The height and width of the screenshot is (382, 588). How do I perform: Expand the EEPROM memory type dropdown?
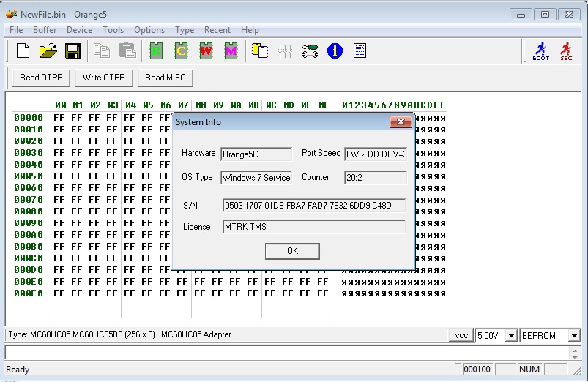[574, 335]
